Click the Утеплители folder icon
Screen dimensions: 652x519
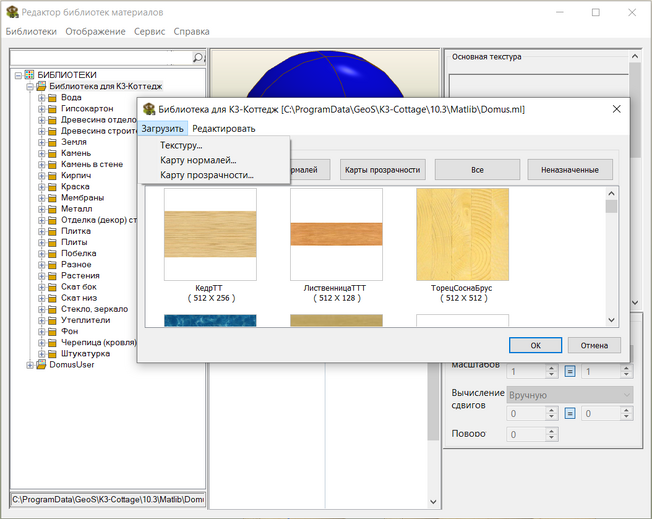tap(52, 321)
